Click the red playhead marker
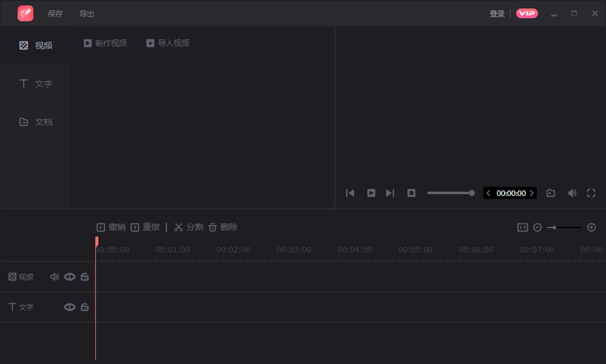 coord(97,241)
